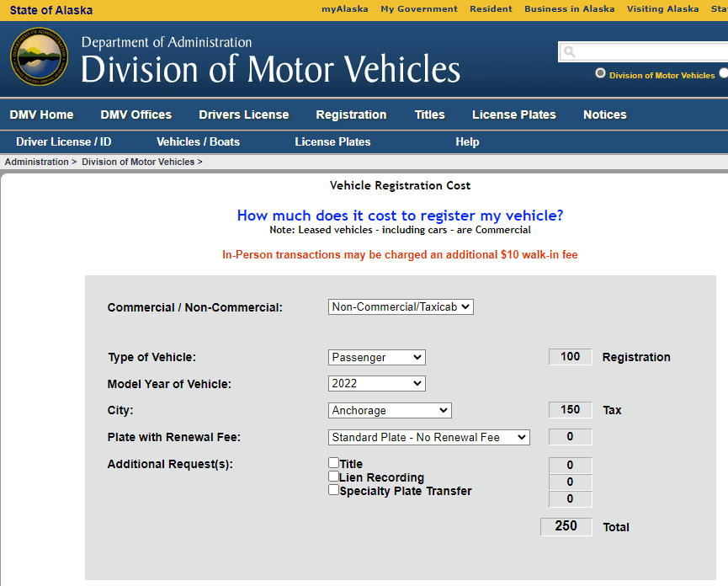The width and height of the screenshot is (728, 586).
Task: Click the Division of Motor Vehicles breadcrumb
Action: (138, 162)
